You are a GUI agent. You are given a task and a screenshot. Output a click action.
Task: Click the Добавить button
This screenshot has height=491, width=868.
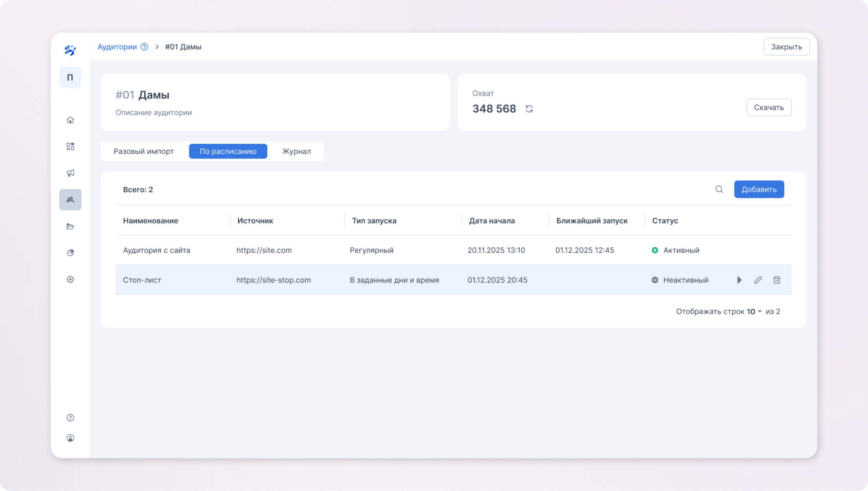click(759, 189)
